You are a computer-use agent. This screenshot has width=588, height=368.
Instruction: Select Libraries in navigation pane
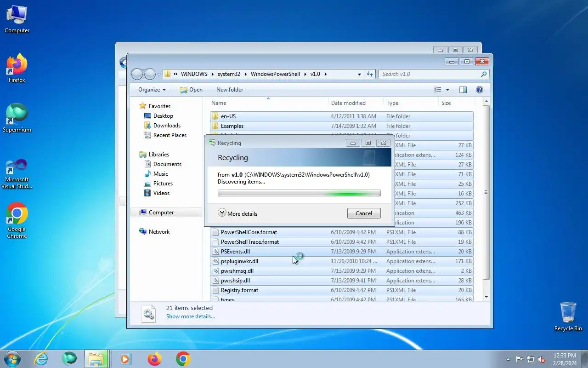tap(159, 155)
